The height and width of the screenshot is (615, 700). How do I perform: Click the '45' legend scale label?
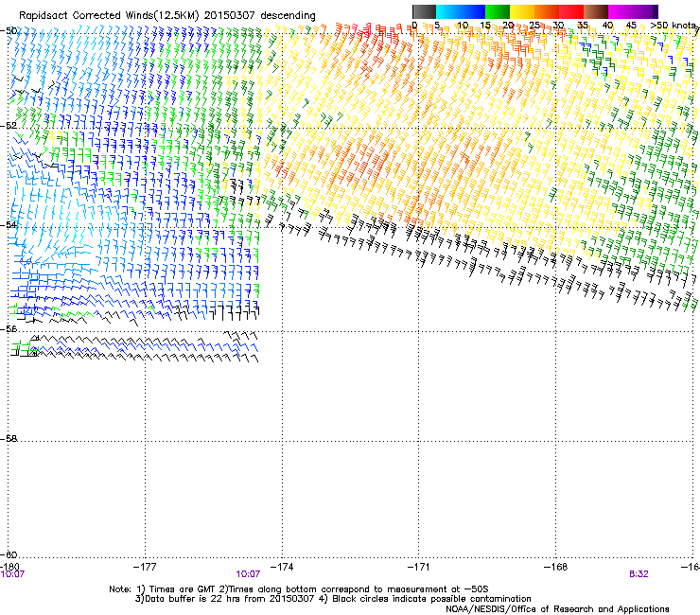(631, 26)
